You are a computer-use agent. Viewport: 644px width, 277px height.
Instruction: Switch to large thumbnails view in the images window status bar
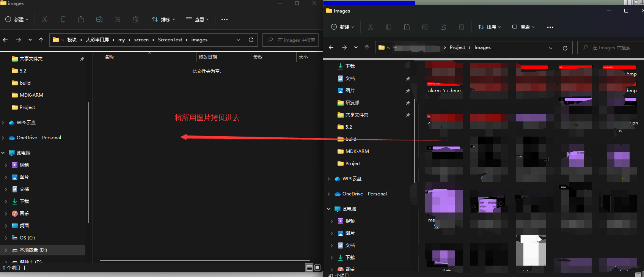317,268
